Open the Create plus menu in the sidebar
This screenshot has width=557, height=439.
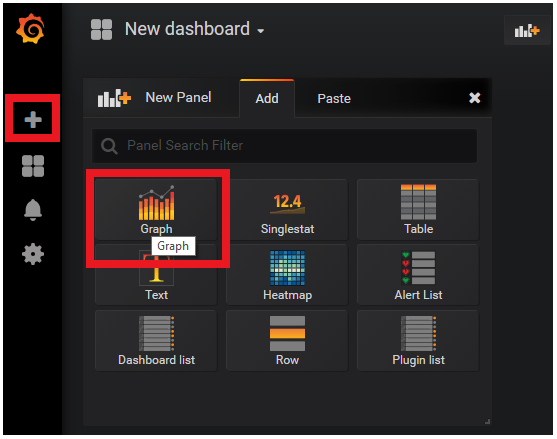click(33, 119)
